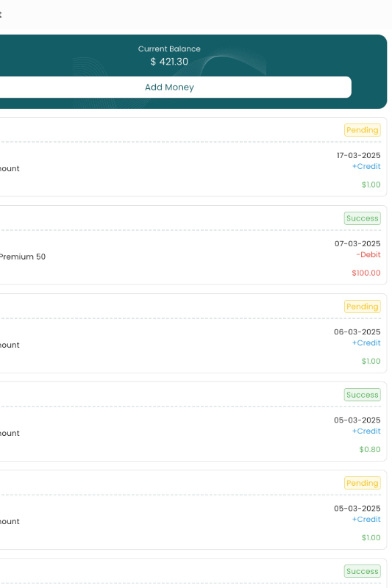Screen dimensions: 392x588
Task: Click the Pending badge on the 06-03-2025 transaction
Action: tap(363, 306)
